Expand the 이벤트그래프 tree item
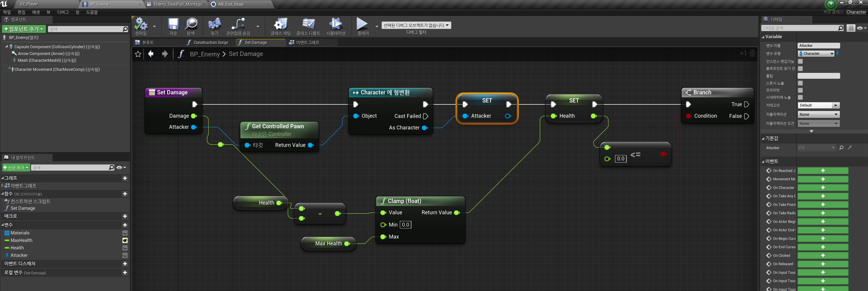868x291 pixels. (x=2, y=186)
